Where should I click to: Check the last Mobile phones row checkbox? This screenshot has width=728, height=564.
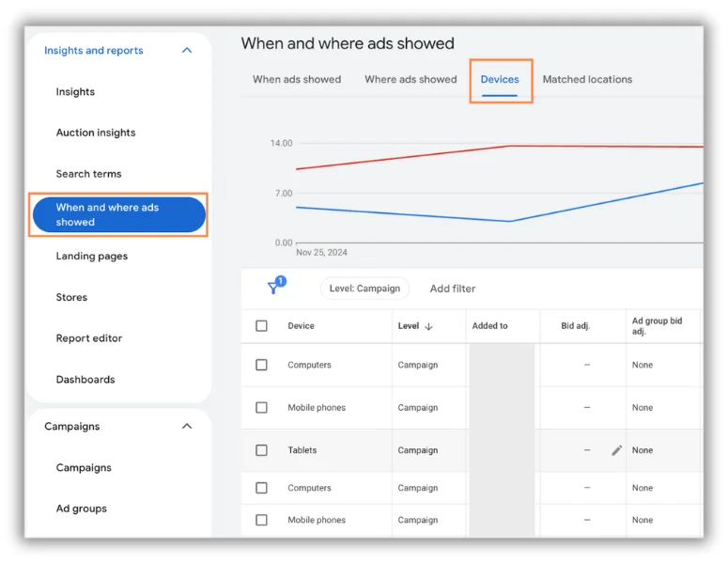[x=261, y=520]
